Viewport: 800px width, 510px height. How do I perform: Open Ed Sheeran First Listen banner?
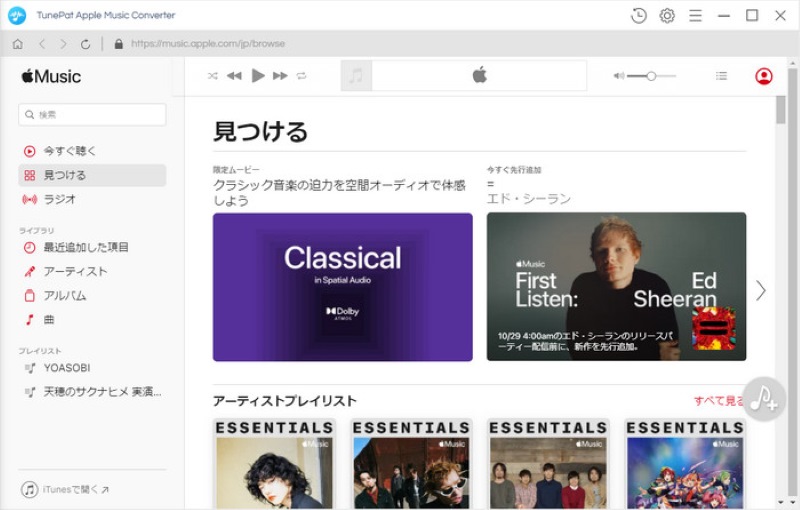click(616, 287)
